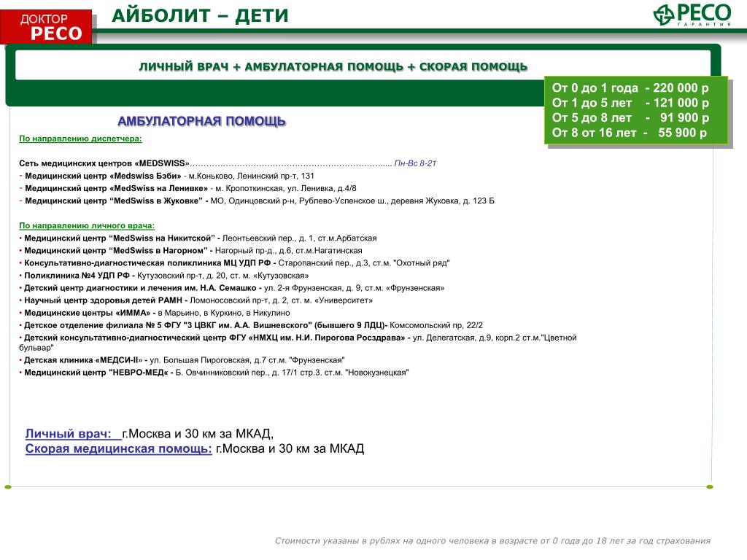
Task: Select the Поликлиника №4 УДП РФ row
Action: (164, 275)
